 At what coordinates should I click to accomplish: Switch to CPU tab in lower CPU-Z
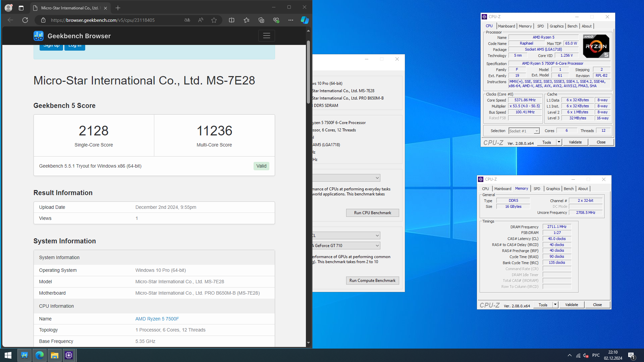click(x=485, y=189)
